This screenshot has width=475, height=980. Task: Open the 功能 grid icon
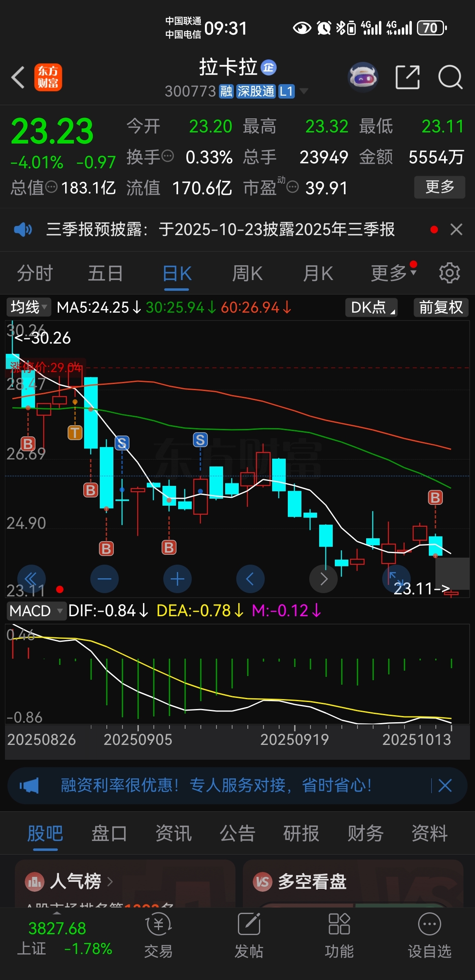coord(339,924)
